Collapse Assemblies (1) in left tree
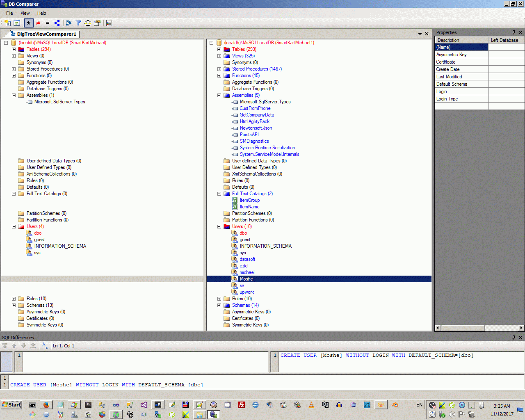Screen dimensions: 525x420 coord(14,95)
